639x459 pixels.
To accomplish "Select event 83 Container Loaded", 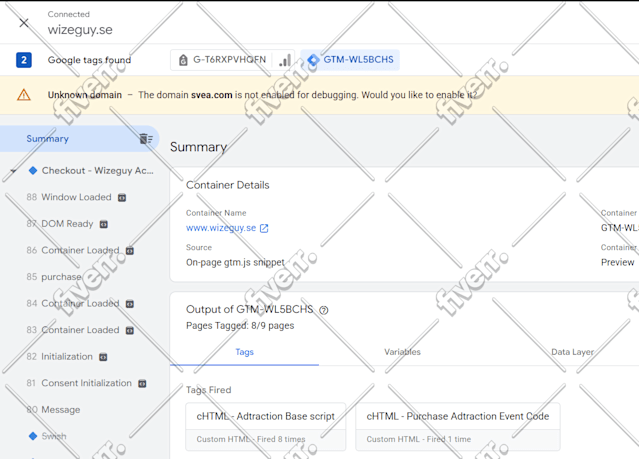I will point(73,330).
